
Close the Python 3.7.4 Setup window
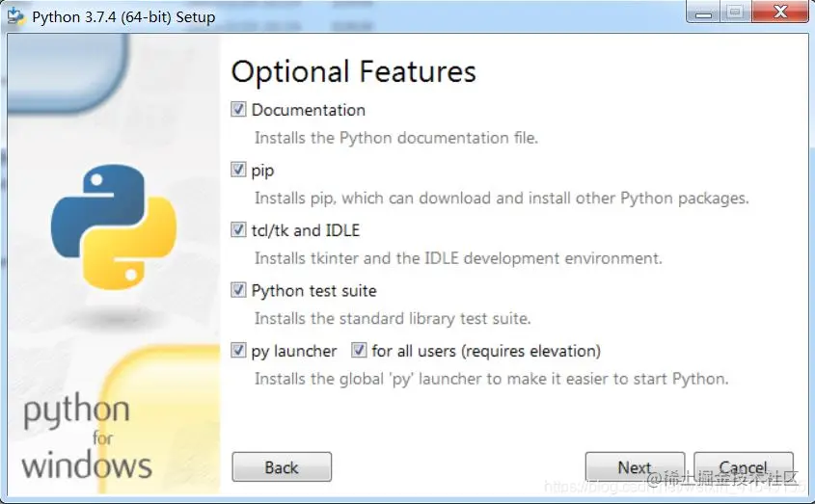[x=780, y=12]
